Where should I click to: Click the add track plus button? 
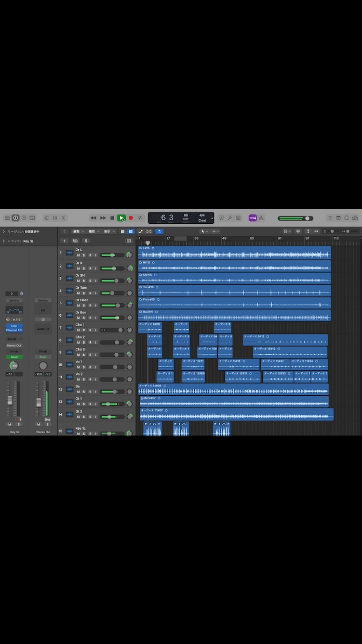(x=64, y=241)
